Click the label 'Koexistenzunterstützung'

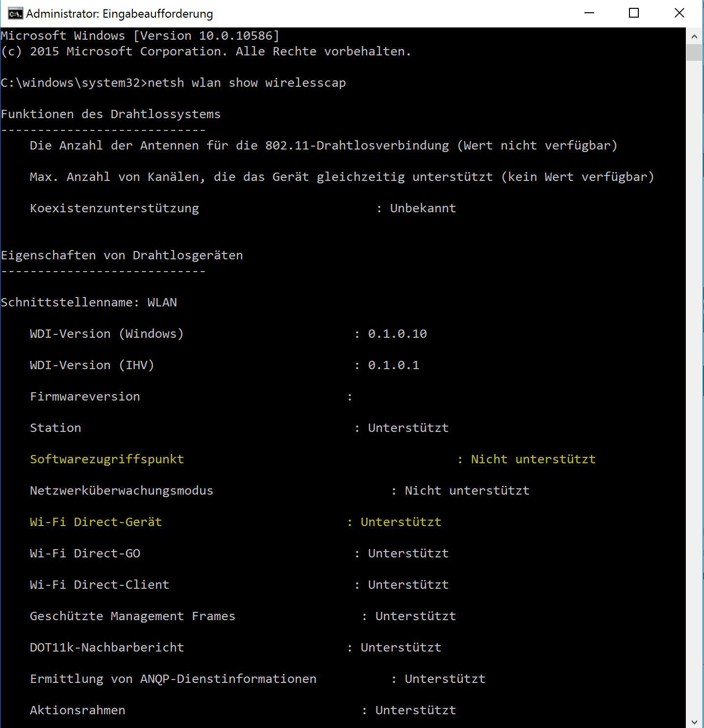[x=114, y=208]
